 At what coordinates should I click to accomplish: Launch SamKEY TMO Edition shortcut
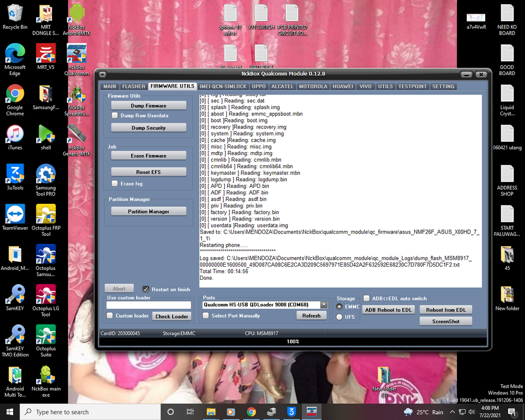click(15, 341)
